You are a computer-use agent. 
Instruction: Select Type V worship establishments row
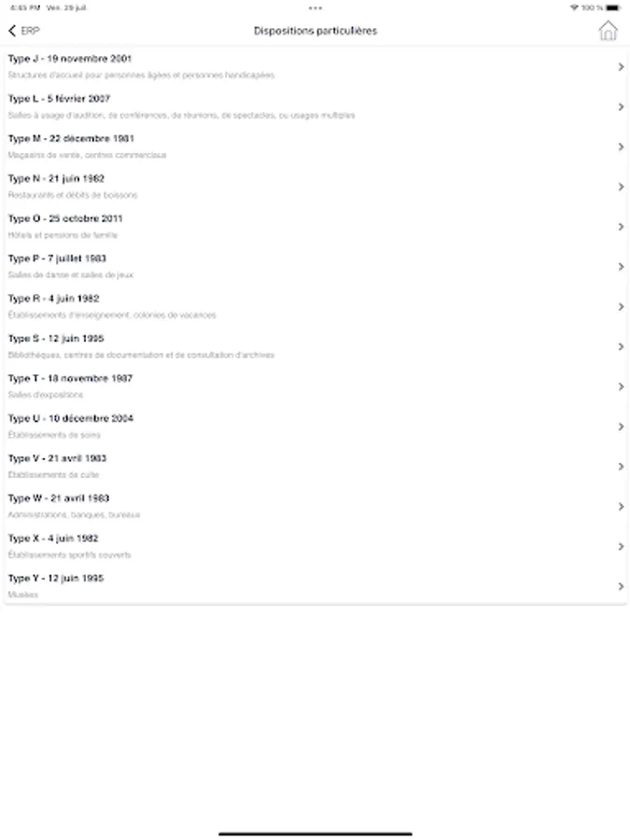280,467
